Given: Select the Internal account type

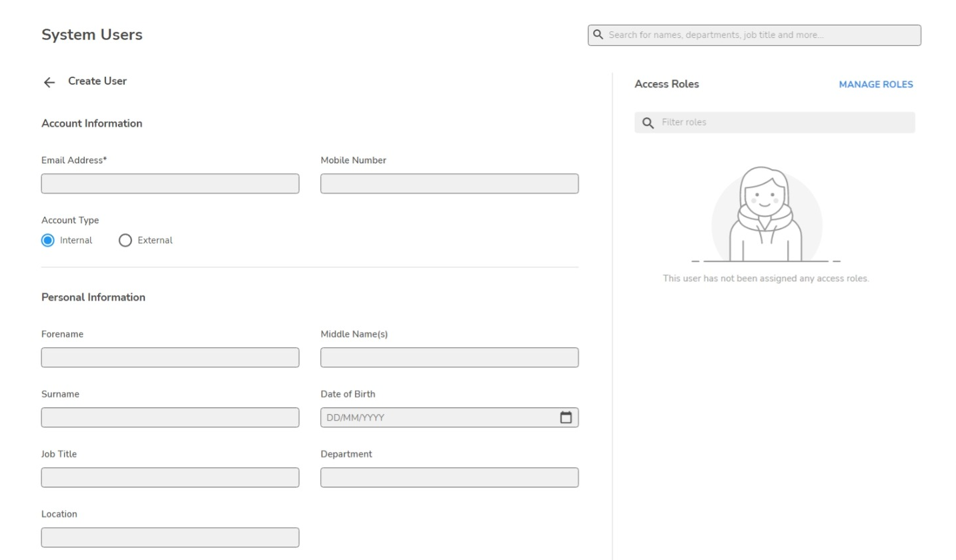Looking at the screenshot, I should click(x=47, y=241).
